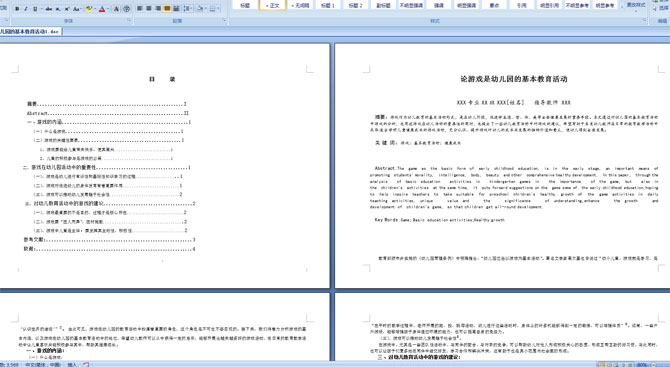This screenshot has height=367, width=670.
Task: Align paragraph text to the left
Action: tap(139, 9)
